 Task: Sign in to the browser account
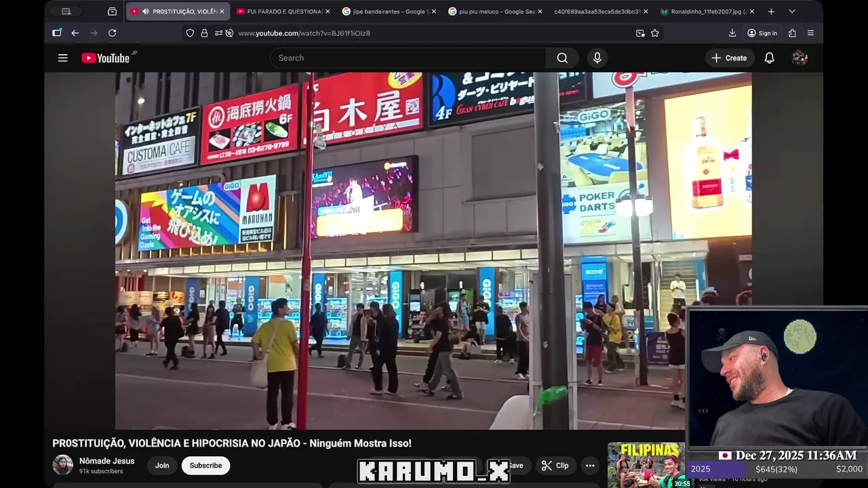click(762, 33)
